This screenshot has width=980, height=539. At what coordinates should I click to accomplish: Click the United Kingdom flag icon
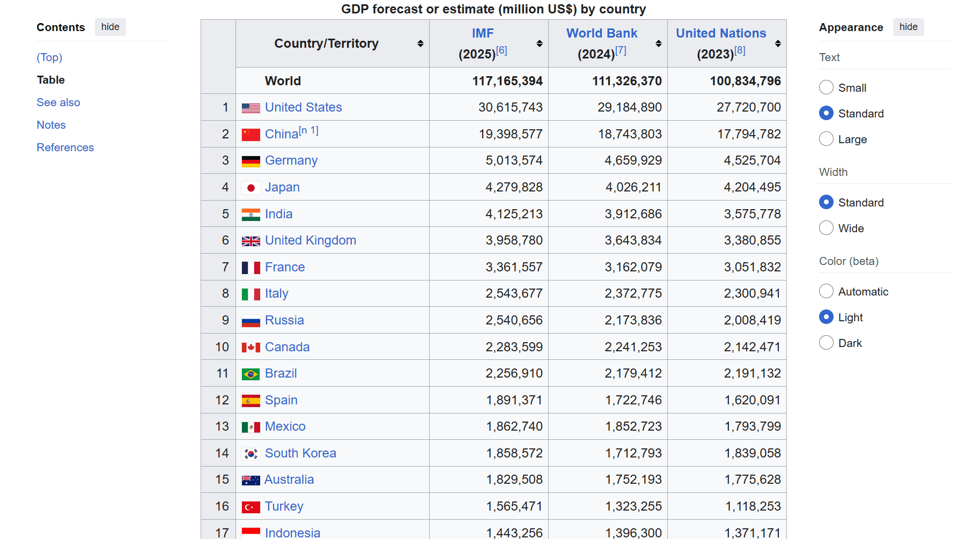250,241
